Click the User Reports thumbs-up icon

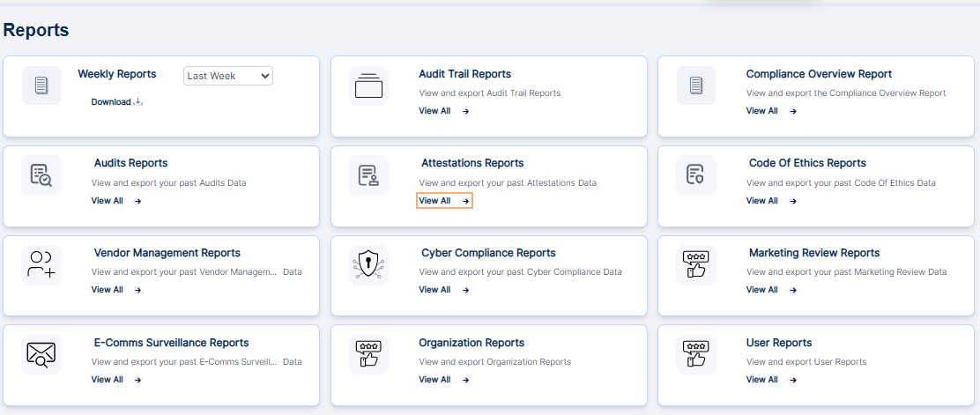coord(696,355)
